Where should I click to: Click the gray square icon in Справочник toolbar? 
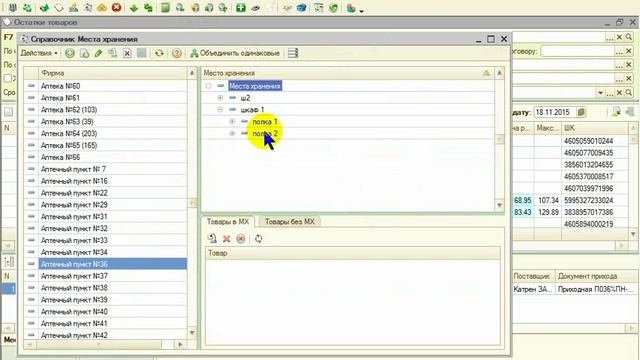142,53
